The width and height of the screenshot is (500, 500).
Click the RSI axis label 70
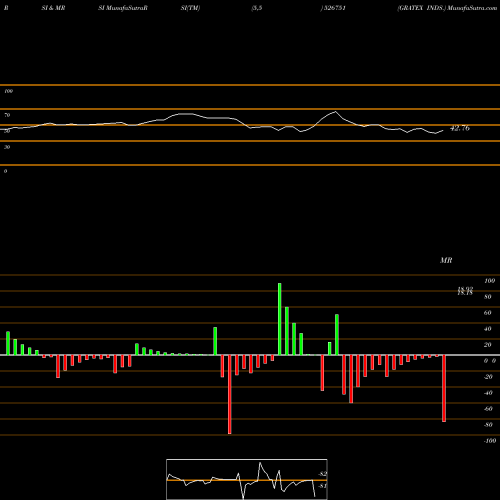(x=7, y=115)
